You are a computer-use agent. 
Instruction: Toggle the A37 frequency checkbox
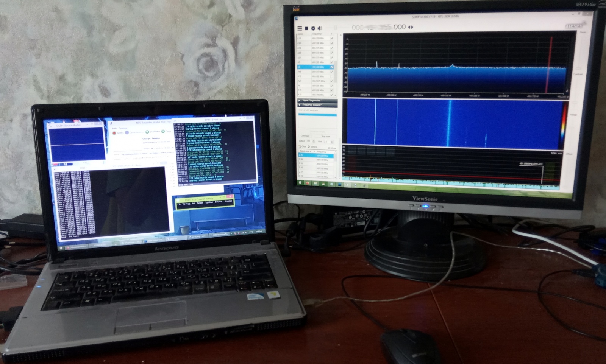click(x=332, y=43)
